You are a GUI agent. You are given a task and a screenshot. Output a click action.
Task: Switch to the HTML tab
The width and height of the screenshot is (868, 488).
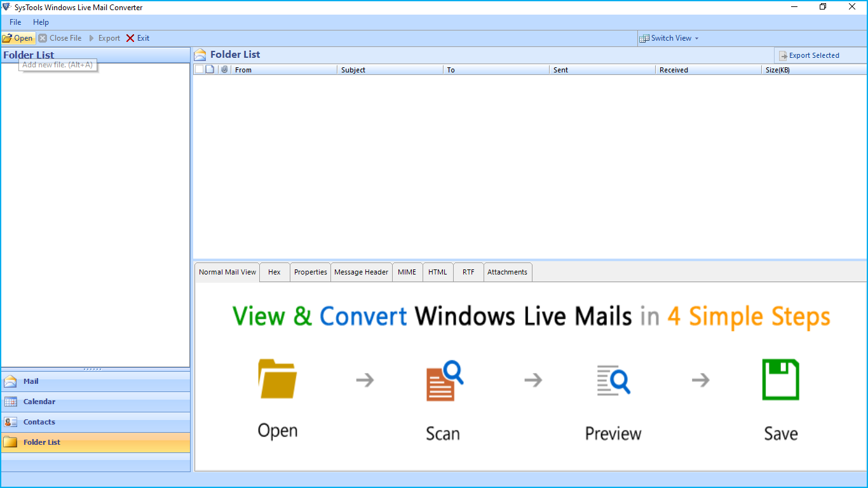point(438,272)
